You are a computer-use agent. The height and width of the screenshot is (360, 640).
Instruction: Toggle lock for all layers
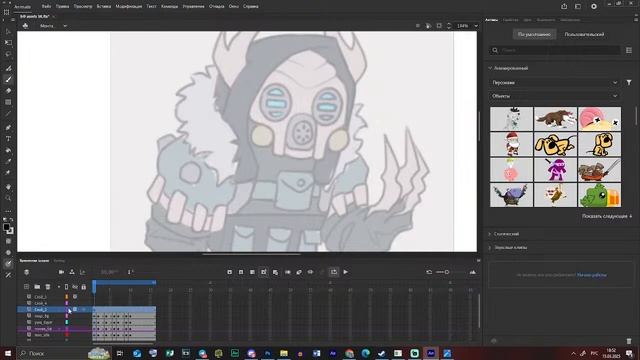(84, 287)
